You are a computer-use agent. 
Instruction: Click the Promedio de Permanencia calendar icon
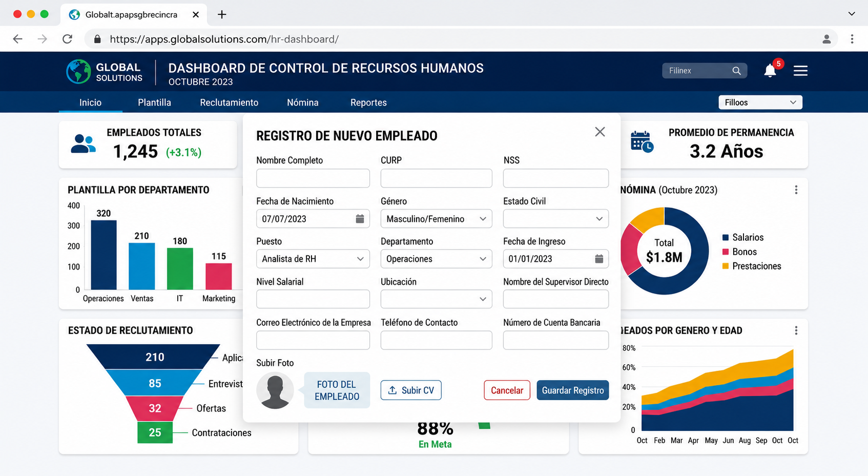coord(642,142)
